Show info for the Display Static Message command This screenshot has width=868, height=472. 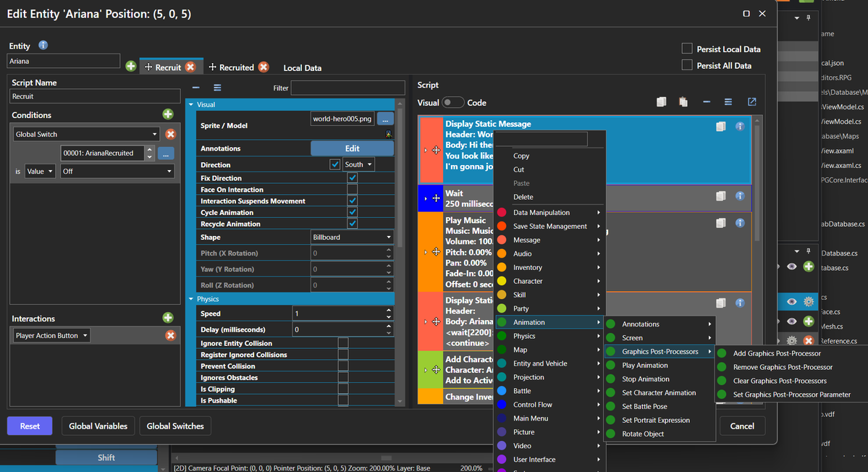click(x=740, y=126)
